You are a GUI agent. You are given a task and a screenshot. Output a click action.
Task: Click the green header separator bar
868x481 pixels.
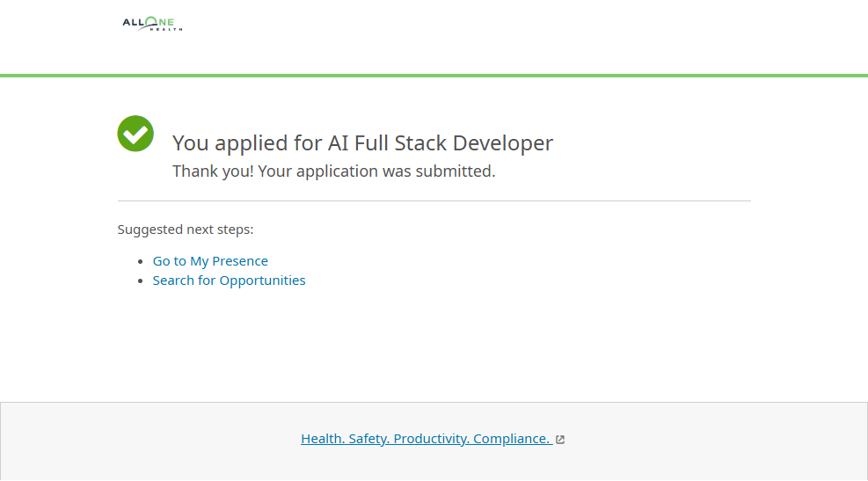coord(434,76)
